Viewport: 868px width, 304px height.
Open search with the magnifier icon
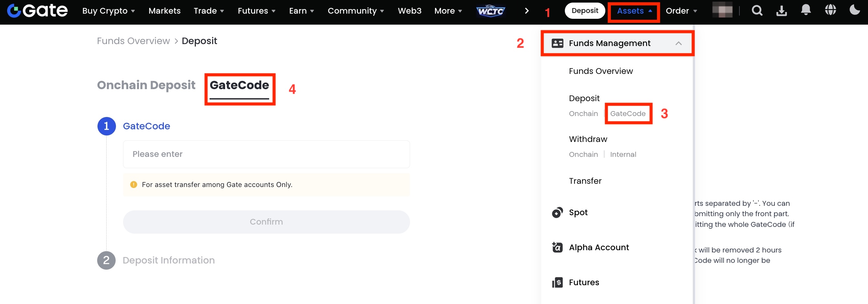(757, 11)
